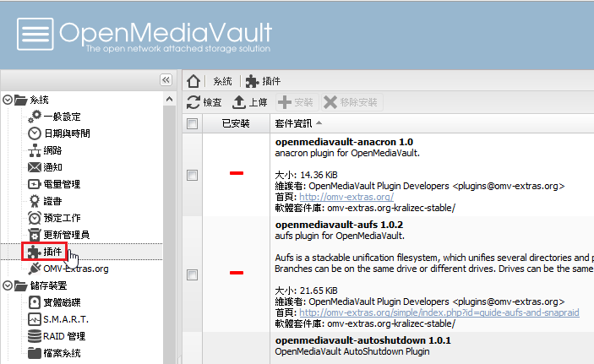The width and height of the screenshot is (594, 364).
Task: Select S.M.A.R.T. label in sidebar
Action: click(x=66, y=319)
